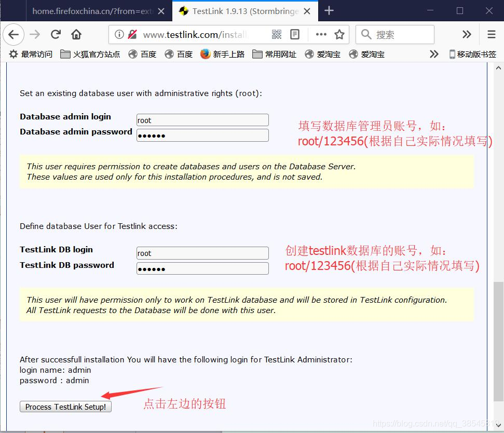Open the 新手上路 bookmark
504x433 pixels.
223,55
